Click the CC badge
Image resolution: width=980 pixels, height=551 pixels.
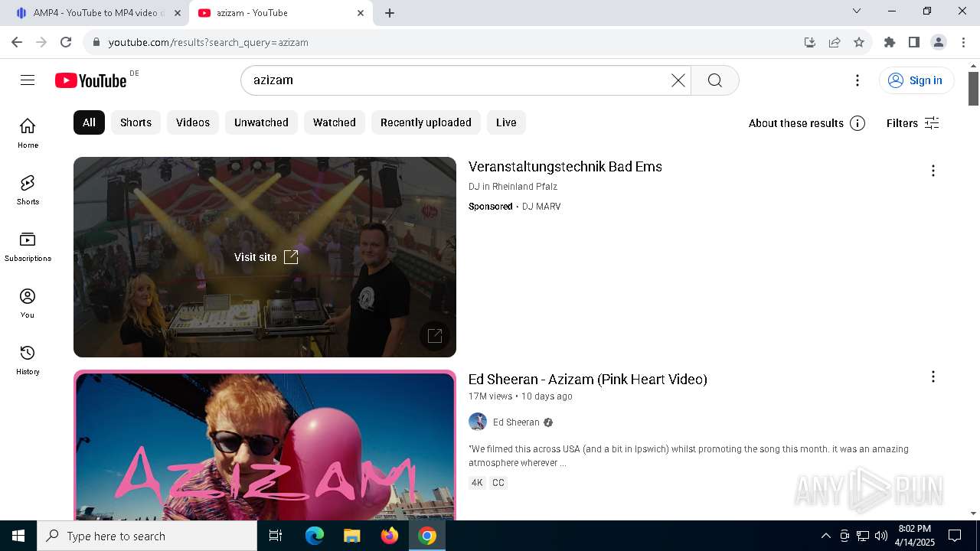click(498, 483)
